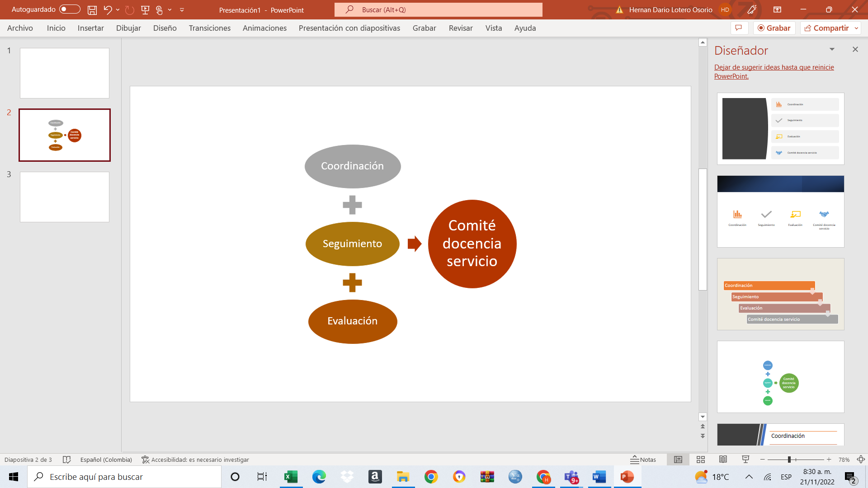
Task: Click the Save icon in quick access toolbar
Action: click(x=92, y=9)
